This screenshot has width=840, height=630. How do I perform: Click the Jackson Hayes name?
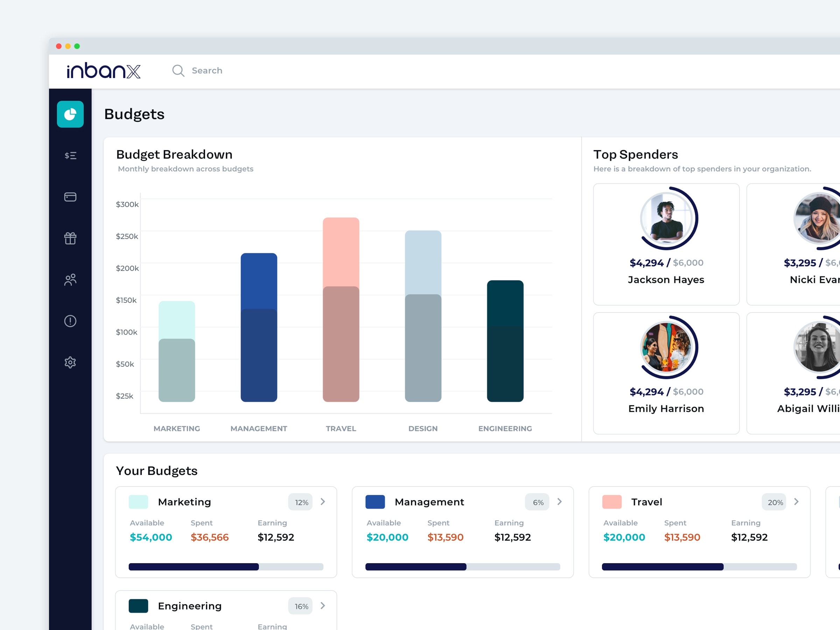666,280
